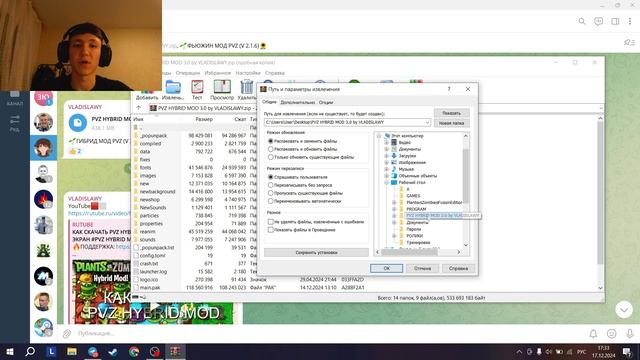Open Steam from the taskbar
Screen dimensions: 640x360
tap(113, 351)
